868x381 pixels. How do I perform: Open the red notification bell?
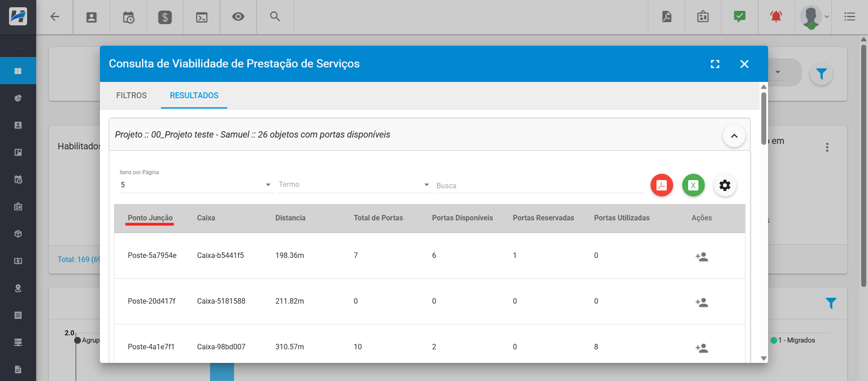pos(776,17)
